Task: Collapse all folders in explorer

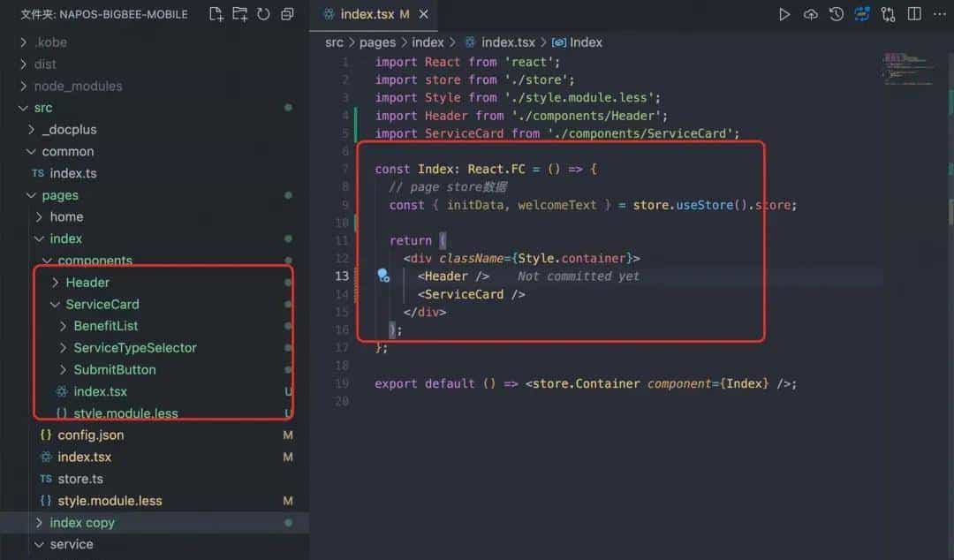Action: 287,14
